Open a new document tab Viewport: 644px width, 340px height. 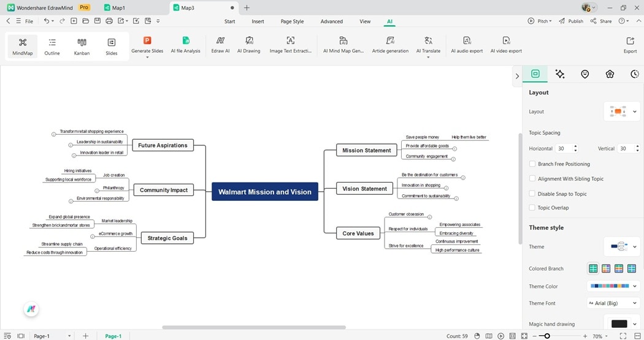247,8
